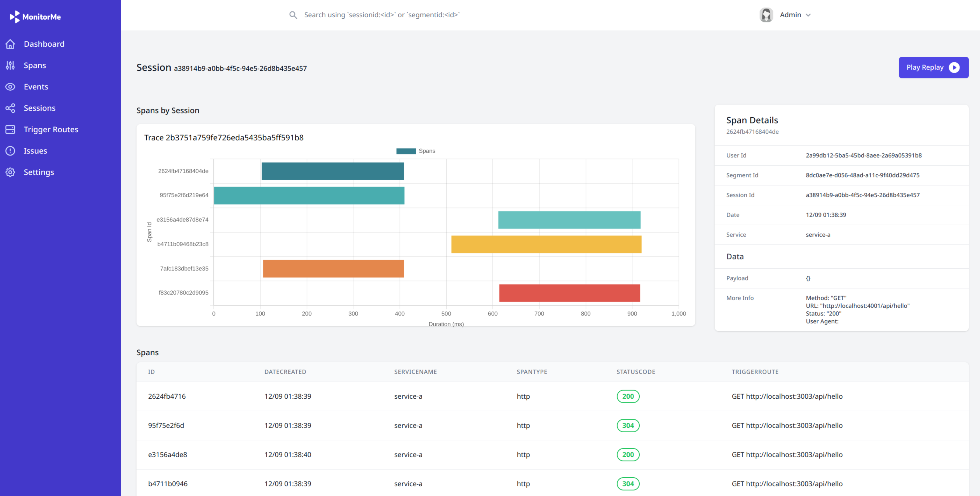Select the yellow b4711b09468b23c8 span bar
Image resolution: width=980 pixels, height=496 pixels.
[x=546, y=244]
